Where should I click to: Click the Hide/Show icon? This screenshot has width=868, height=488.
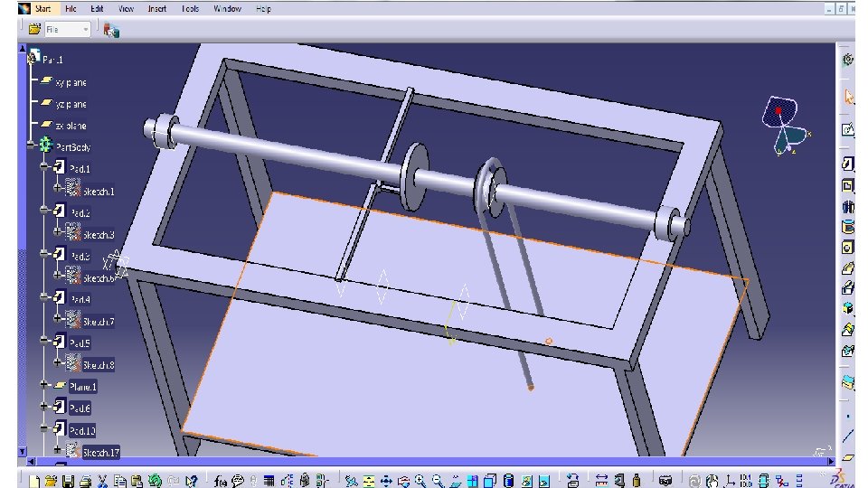526,482
